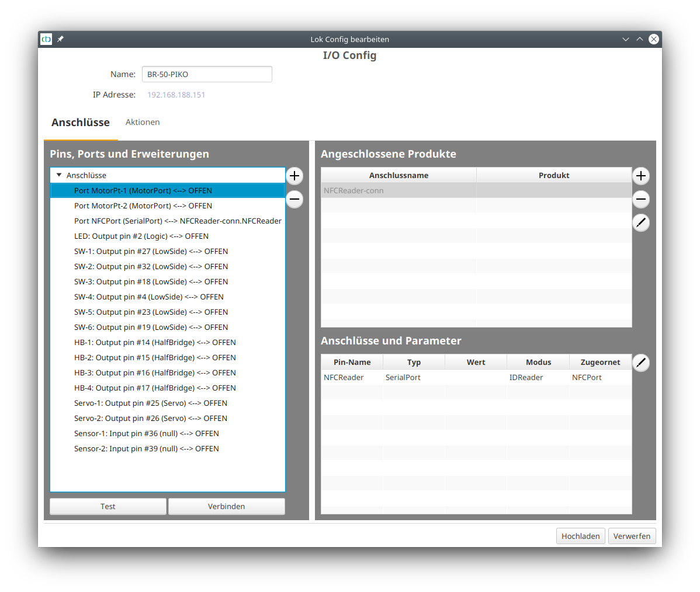Select the NFCReader-conn row in products table
The image size is (700, 592).
pos(398,190)
